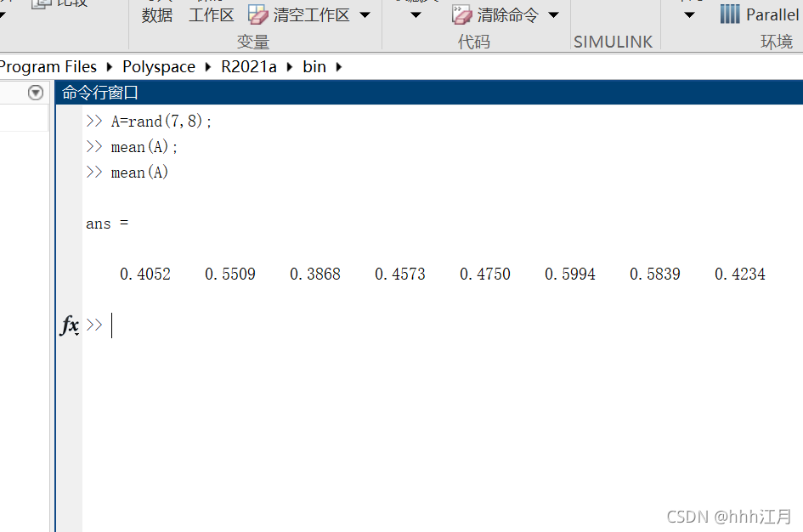Click the 'ans =' output text
Viewport: 803px width, 532px height.
click(107, 224)
